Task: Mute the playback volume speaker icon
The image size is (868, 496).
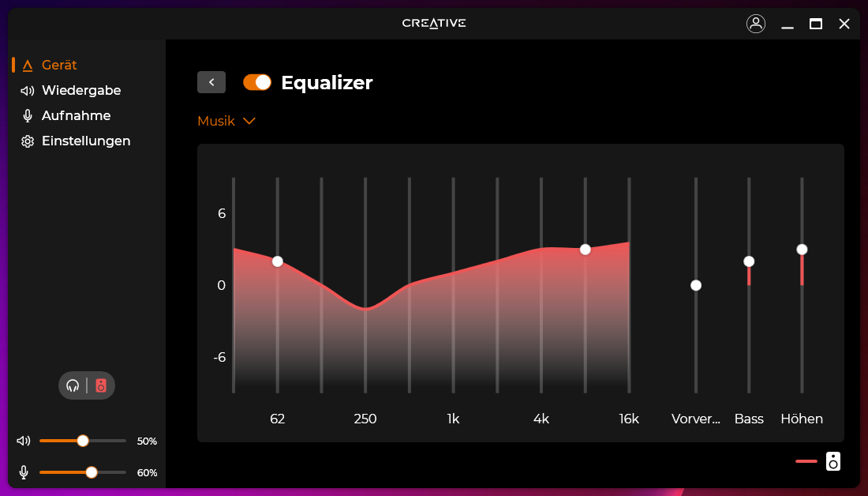Action: [24, 441]
